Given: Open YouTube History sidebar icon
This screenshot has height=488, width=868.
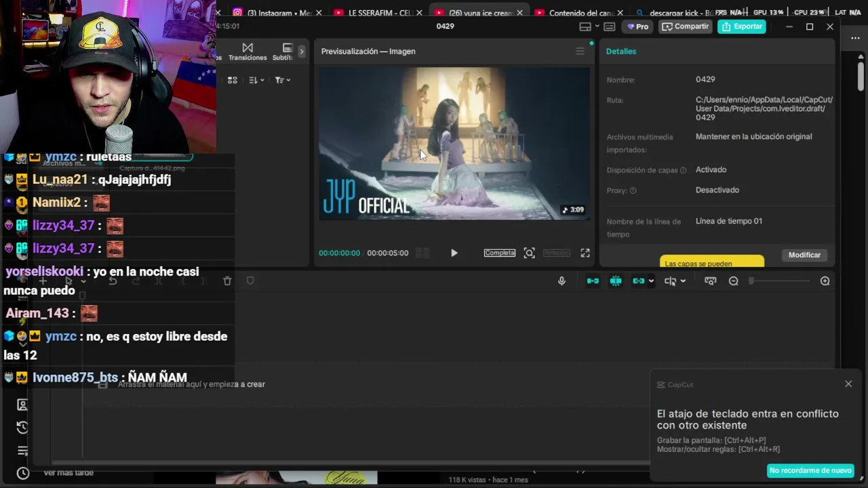Looking at the screenshot, I should click(22, 427).
